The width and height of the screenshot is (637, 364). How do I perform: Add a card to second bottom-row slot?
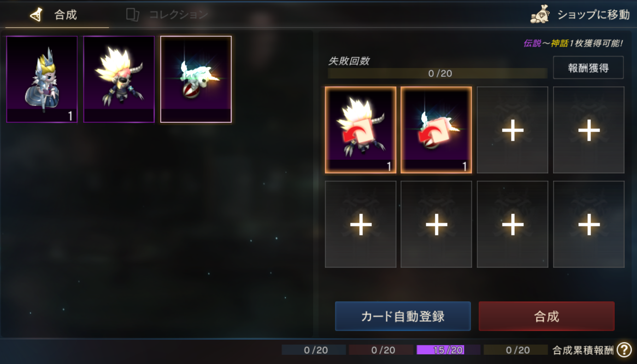pos(436,224)
